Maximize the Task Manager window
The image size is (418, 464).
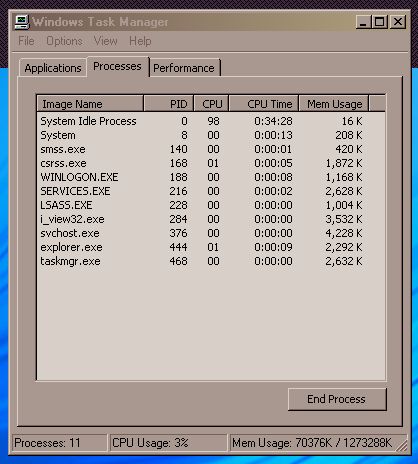(x=379, y=22)
